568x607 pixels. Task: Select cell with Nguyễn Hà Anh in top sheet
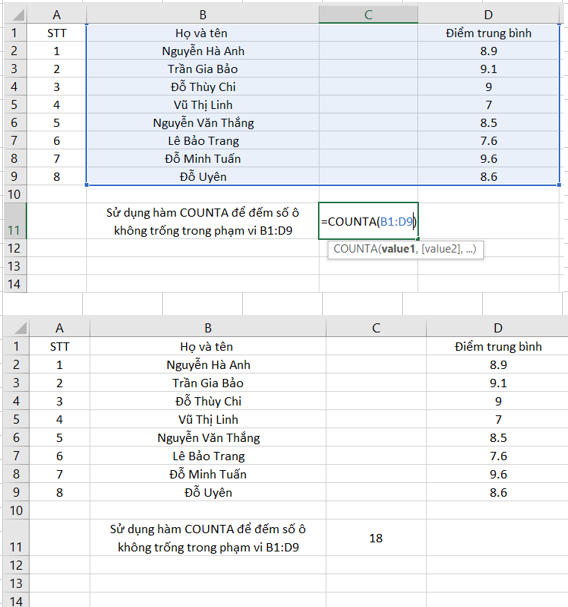(203, 51)
